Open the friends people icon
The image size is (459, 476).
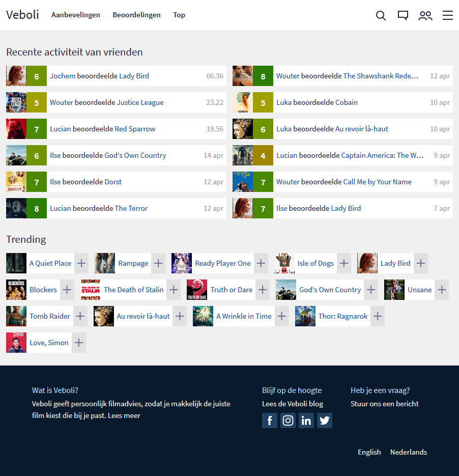point(425,15)
